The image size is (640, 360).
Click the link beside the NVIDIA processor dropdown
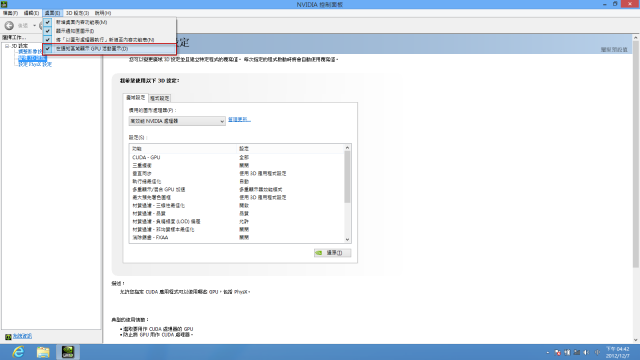coord(239,120)
